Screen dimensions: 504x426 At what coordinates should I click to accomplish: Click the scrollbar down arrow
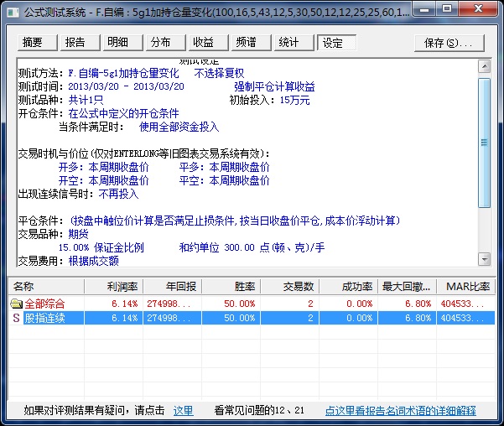click(x=484, y=259)
